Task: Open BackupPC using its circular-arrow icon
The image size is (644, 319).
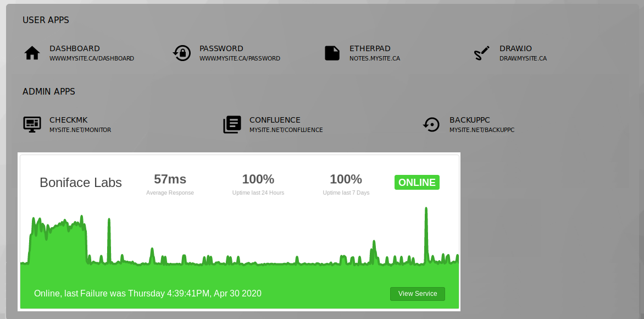Action: (432, 124)
